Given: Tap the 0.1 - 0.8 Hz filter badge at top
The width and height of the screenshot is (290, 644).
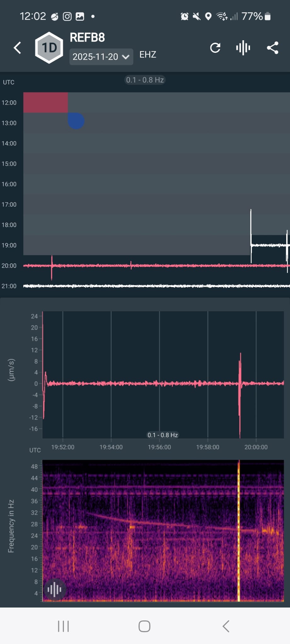Looking at the screenshot, I should pos(145,80).
